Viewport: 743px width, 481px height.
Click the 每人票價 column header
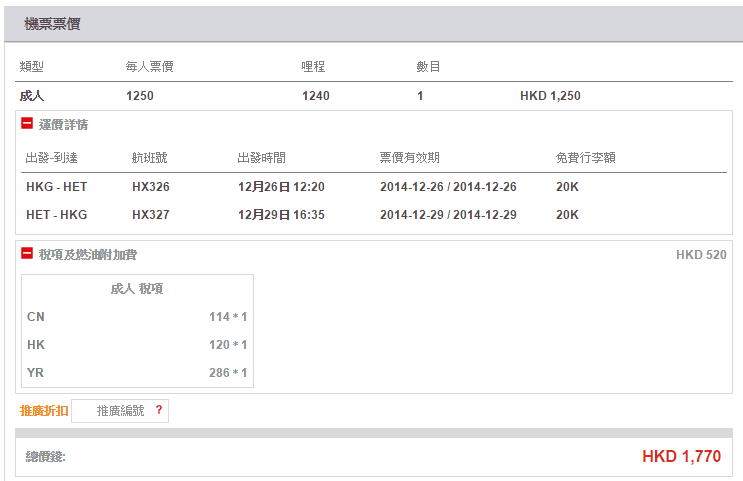coord(151,67)
